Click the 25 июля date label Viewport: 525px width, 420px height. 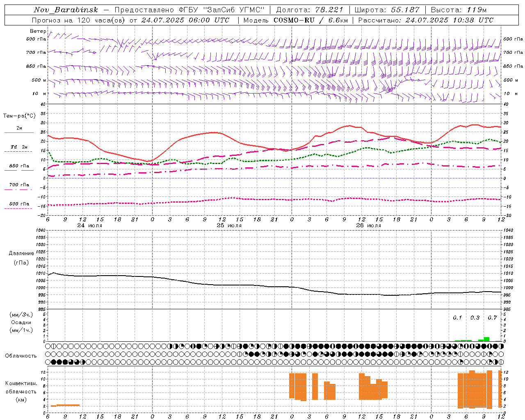click(x=229, y=226)
